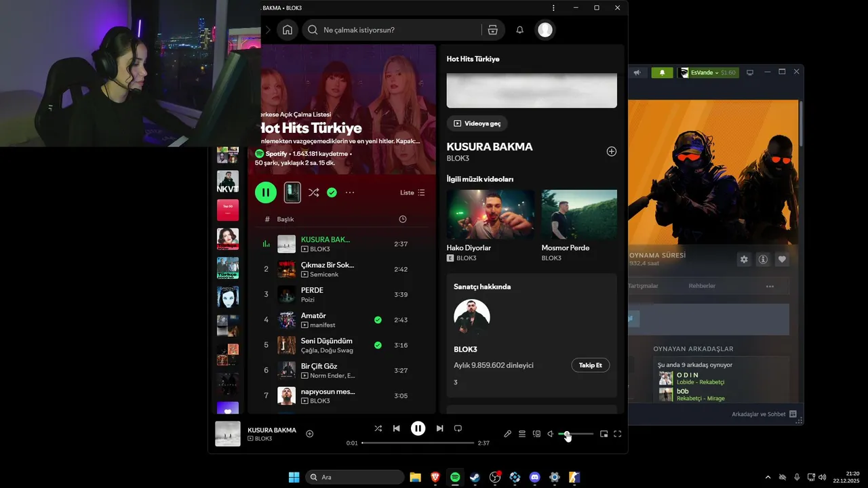Open the miniplayer icon
Screen dimensions: 868x488
point(604,434)
